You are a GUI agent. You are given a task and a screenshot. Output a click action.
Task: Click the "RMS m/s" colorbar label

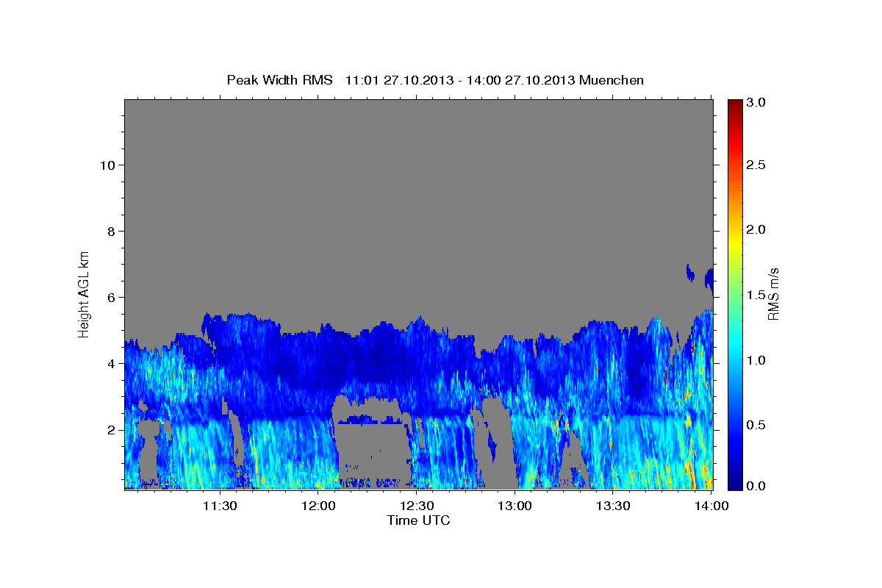click(x=773, y=294)
